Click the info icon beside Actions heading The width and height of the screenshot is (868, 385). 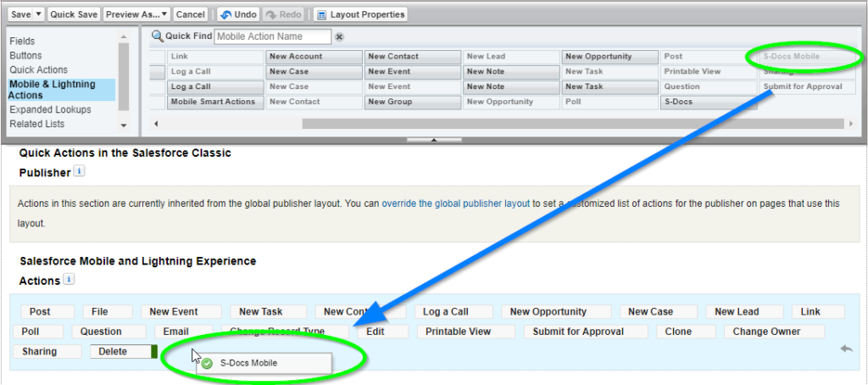[x=69, y=279]
